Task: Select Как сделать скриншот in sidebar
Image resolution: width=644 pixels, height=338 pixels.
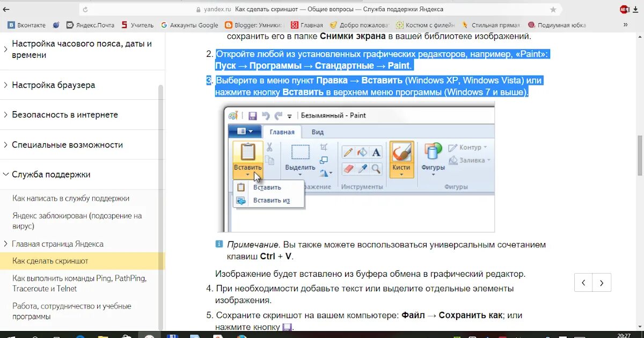Action: [x=82, y=261]
